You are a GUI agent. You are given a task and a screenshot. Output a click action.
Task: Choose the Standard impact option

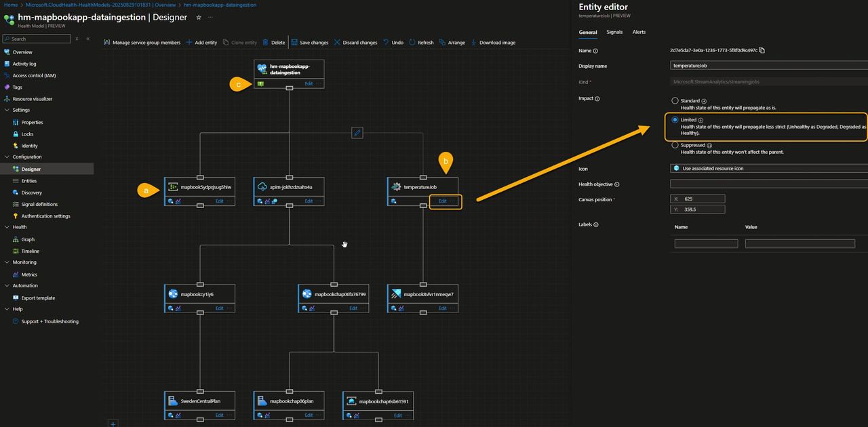click(x=675, y=100)
